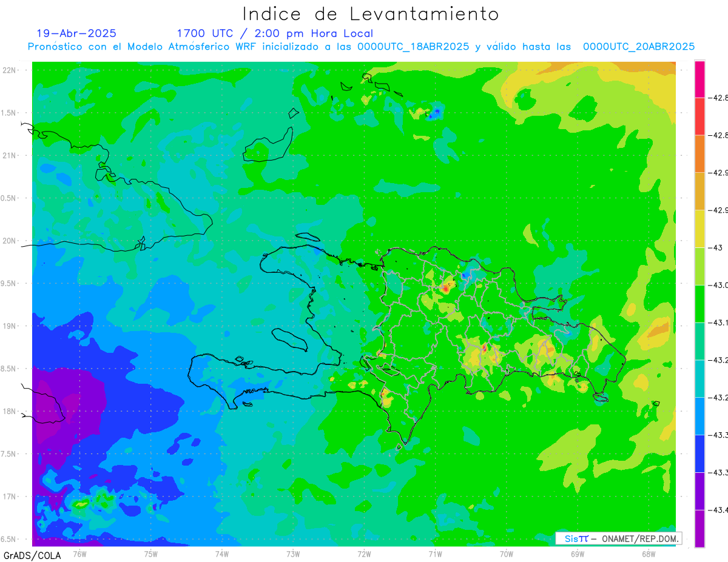Click the 'GrADS/COLA' credit label
Screen dimensions: 728x562
click(31, 555)
